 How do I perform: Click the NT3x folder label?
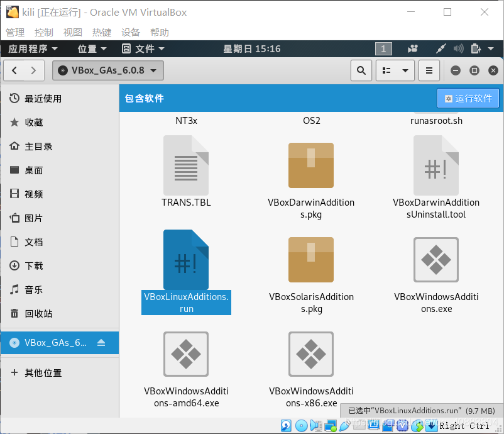pos(186,121)
